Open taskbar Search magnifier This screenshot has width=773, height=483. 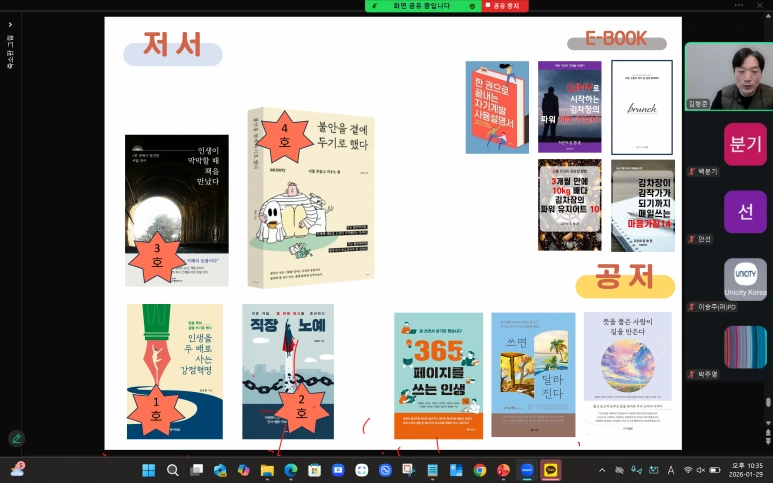point(173,470)
